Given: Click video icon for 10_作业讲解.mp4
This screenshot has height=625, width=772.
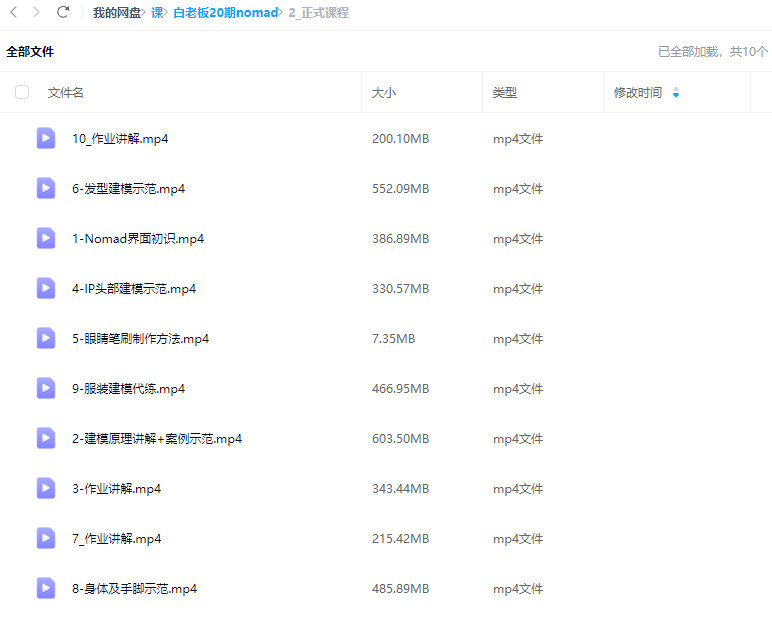Looking at the screenshot, I should 46,138.
